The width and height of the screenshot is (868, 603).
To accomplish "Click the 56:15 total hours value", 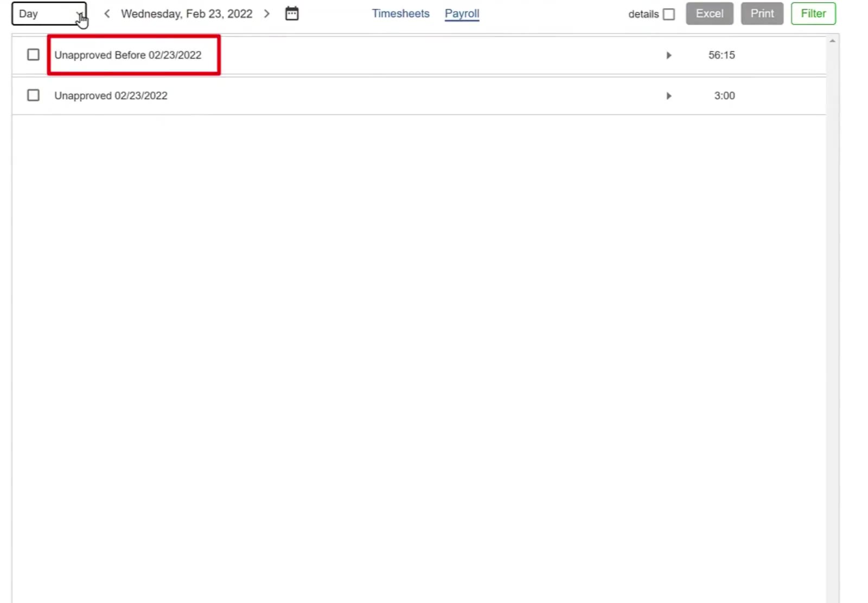I will point(722,55).
